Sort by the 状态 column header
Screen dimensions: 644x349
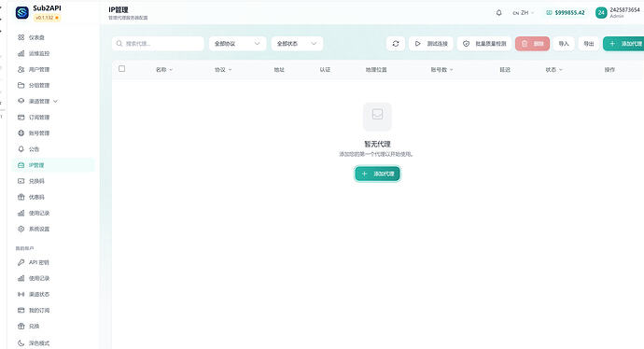pos(553,70)
